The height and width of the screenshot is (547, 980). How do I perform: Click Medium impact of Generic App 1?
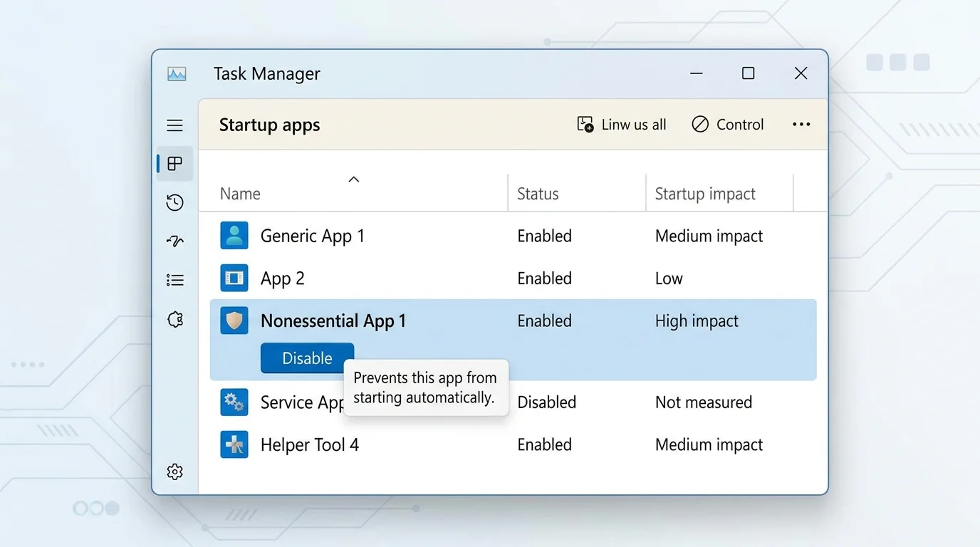click(x=709, y=236)
